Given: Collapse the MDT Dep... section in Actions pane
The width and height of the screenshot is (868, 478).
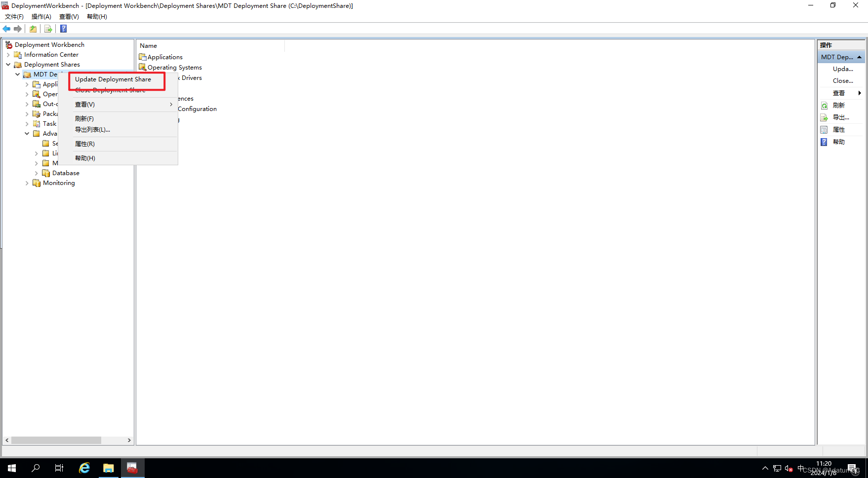Looking at the screenshot, I should [x=859, y=57].
